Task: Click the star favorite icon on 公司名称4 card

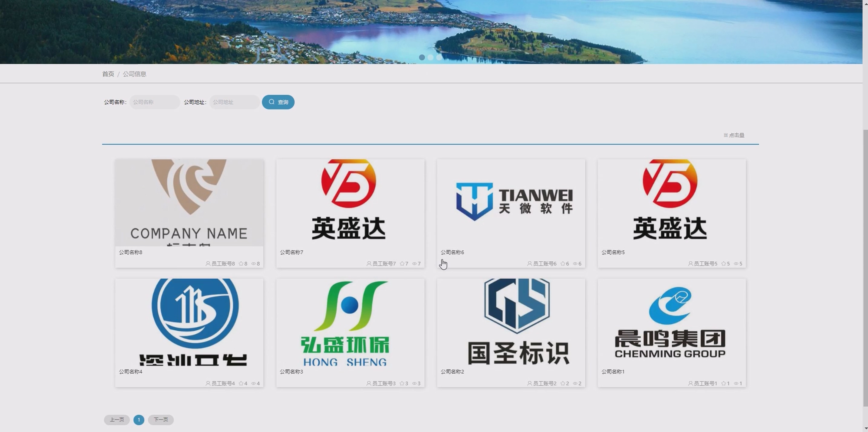Action: click(x=241, y=384)
